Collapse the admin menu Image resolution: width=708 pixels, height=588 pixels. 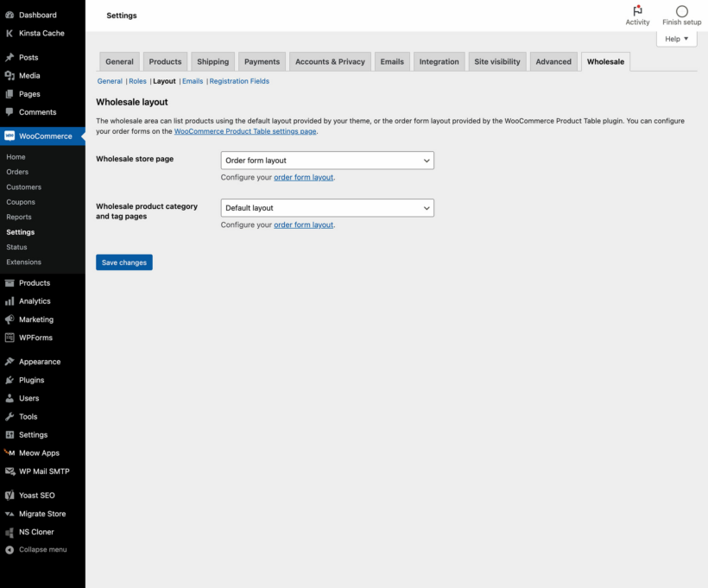pos(9,549)
